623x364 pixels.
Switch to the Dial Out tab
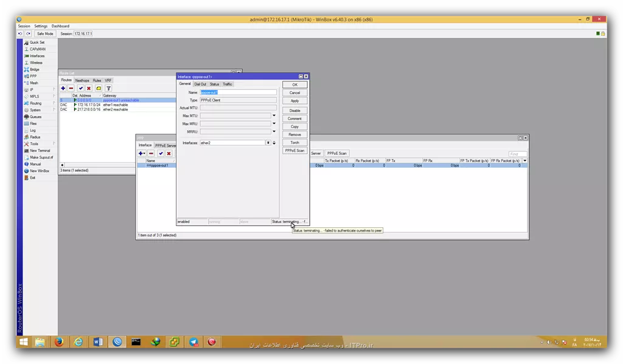point(200,84)
